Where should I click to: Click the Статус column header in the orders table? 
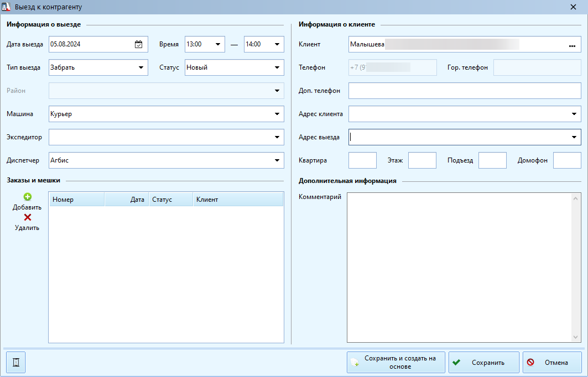coord(171,200)
